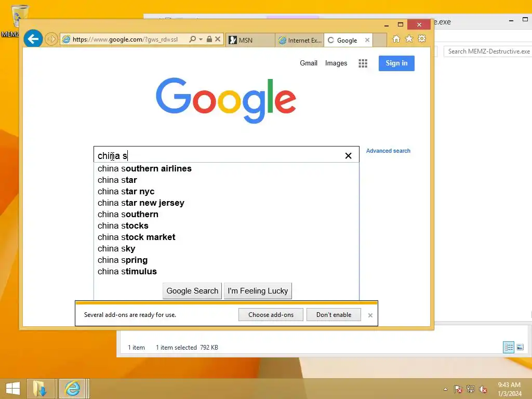Click the forward arrow button
The image size is (532, 399).
(51, 39)
